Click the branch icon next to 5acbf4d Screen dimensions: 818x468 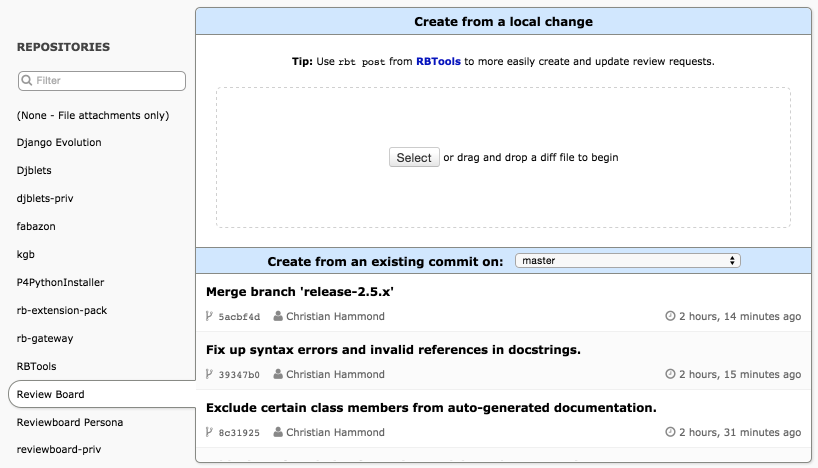coord(209,316)
